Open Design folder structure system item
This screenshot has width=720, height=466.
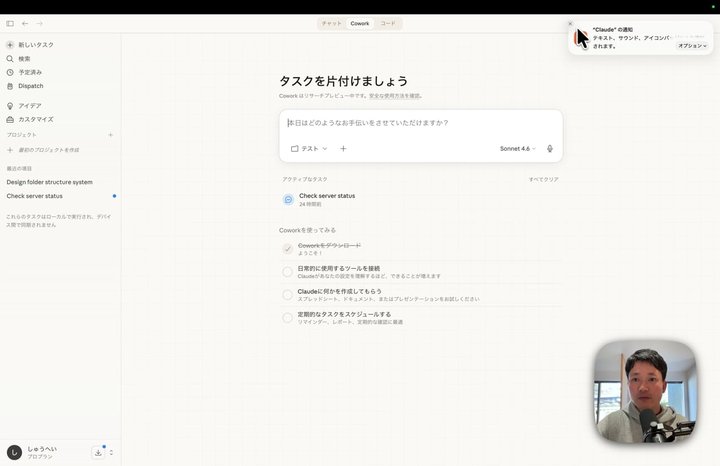[x=50, y=182]
